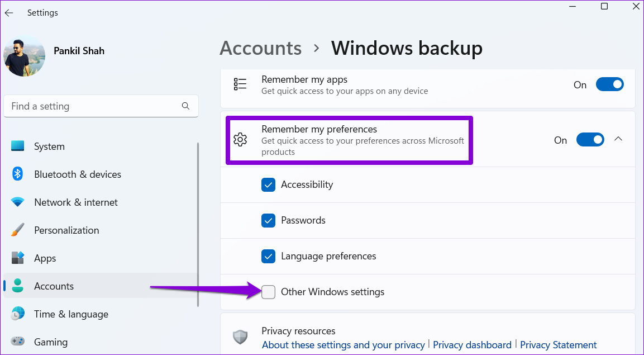
Task: Open Personalization settings page
Action: (66, 230)
